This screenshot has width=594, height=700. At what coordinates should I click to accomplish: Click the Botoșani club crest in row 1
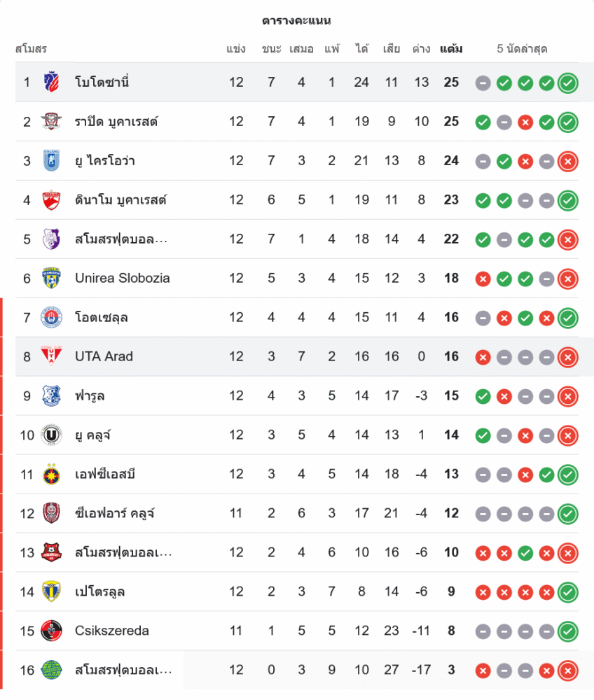pos(51,83)
